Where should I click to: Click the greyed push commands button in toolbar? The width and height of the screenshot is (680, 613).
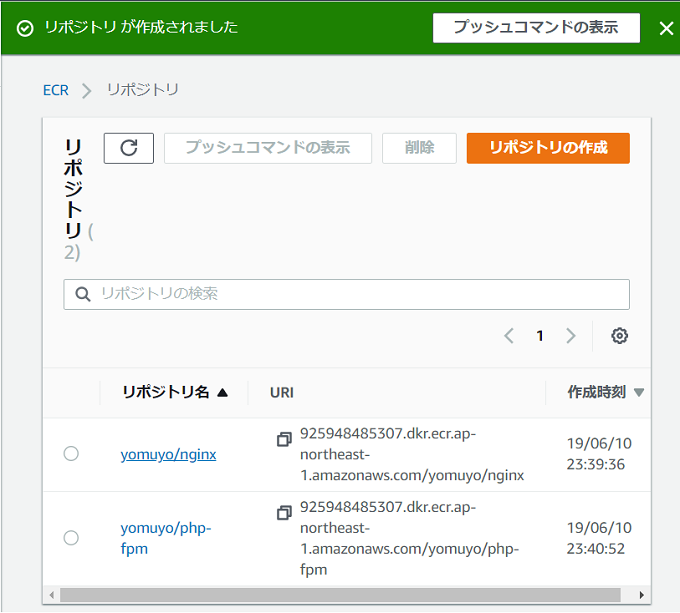point(268,148)
